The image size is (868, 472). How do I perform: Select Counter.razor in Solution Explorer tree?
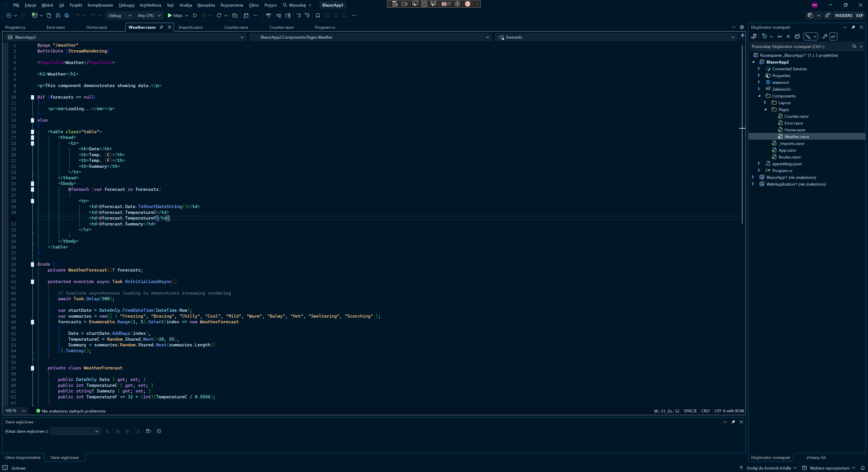(x=796, y=116)
